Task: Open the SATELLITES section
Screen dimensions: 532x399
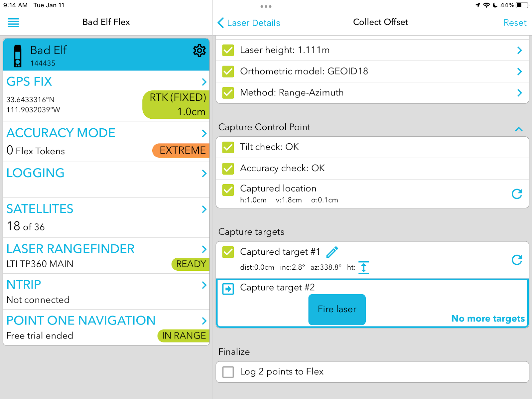Action: coord(106,218)
